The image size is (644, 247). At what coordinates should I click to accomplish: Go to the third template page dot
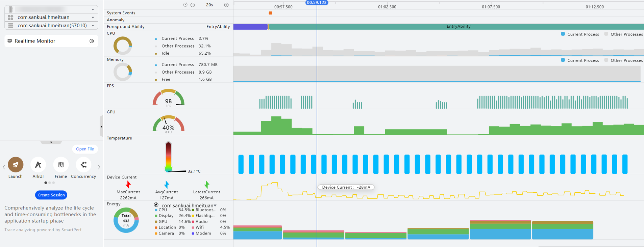[x=53, y=183]
